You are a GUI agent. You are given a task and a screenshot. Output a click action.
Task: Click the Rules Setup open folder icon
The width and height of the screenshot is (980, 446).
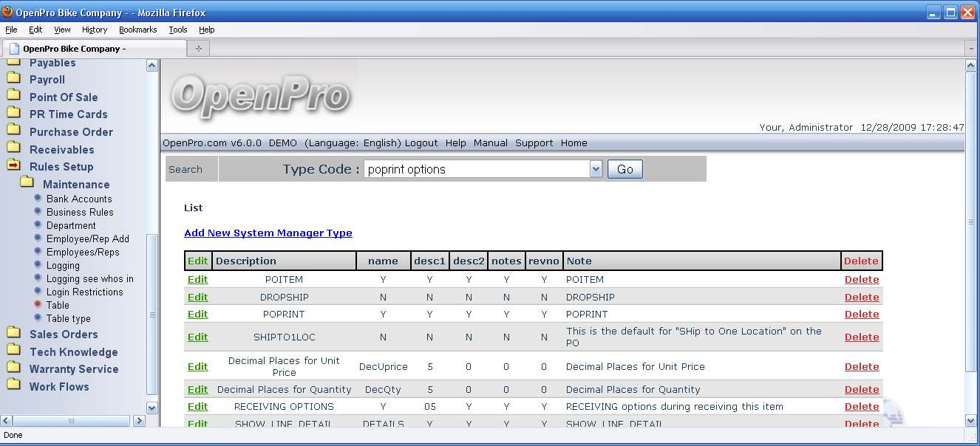pyautogui.click(x=13, y=165)
